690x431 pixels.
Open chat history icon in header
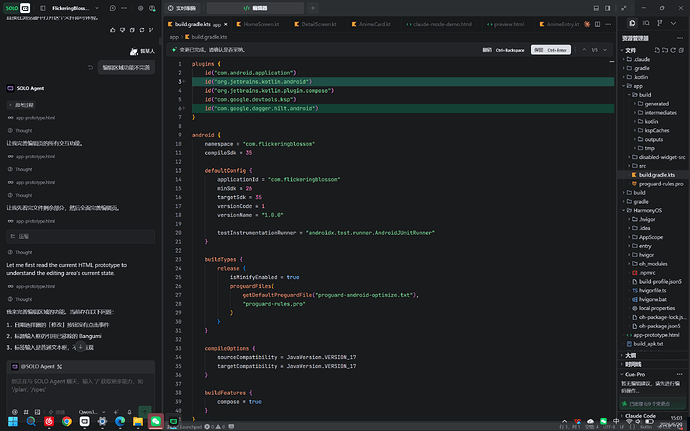[113, 8]
